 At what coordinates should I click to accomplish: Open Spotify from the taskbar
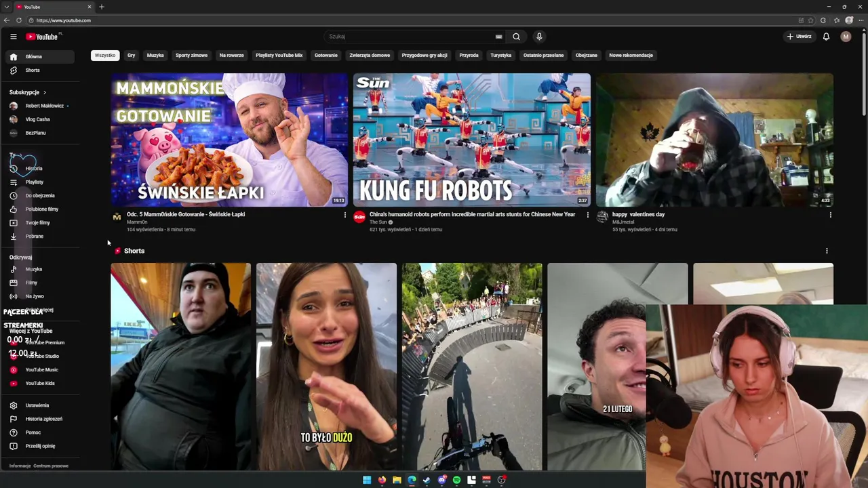pos(456,480)
